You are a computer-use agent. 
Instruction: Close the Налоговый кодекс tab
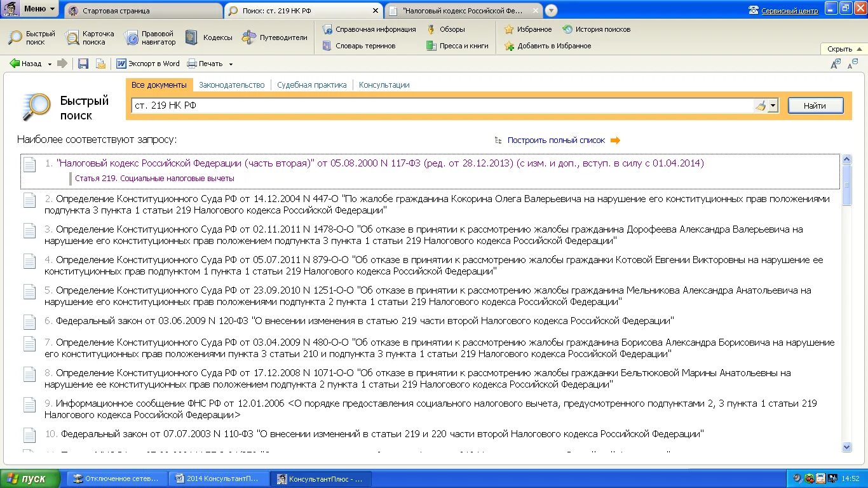point(536,11)
